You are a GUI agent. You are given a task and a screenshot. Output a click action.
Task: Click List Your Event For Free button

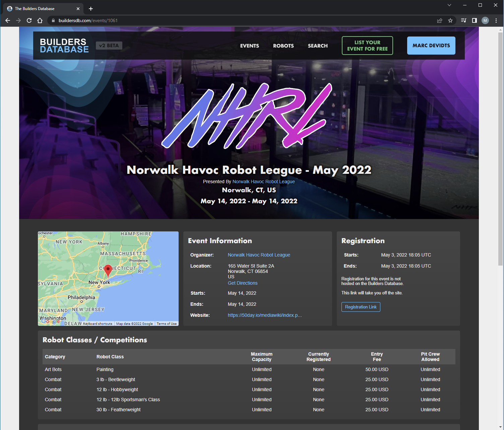(x=367, y=46)
